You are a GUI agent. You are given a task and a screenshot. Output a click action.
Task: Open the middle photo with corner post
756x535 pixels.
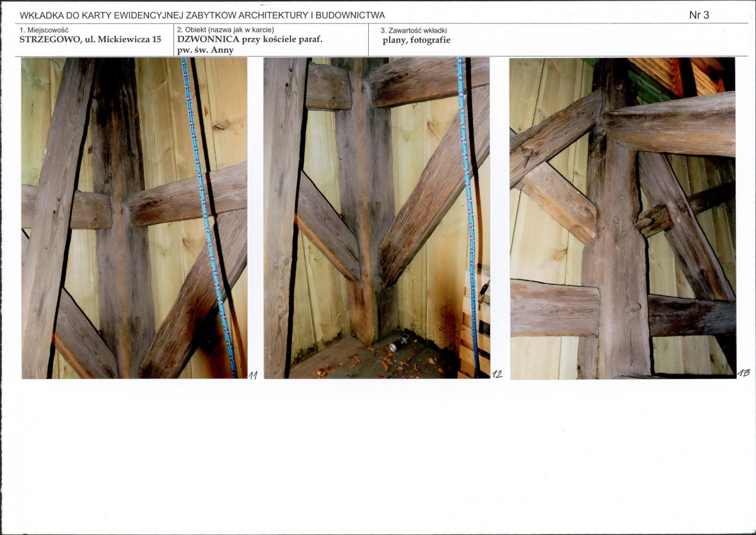[x=376, y=218]
